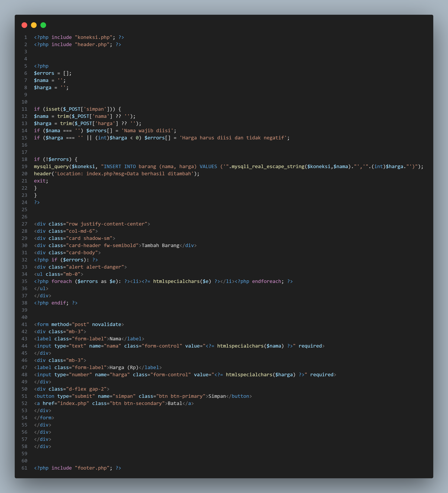Click the "d-flex gap-2" div line

[72, 389]
